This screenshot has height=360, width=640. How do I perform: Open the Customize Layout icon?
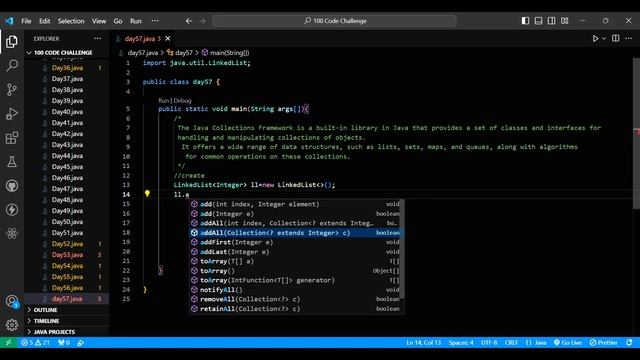point(564,21)
